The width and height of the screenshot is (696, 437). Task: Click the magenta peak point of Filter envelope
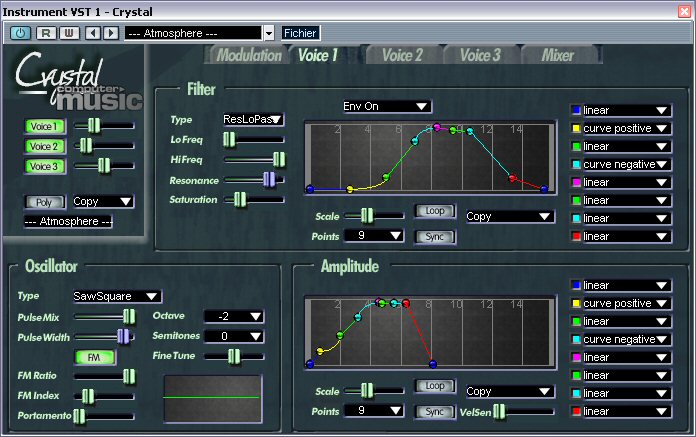coord(437,128)
